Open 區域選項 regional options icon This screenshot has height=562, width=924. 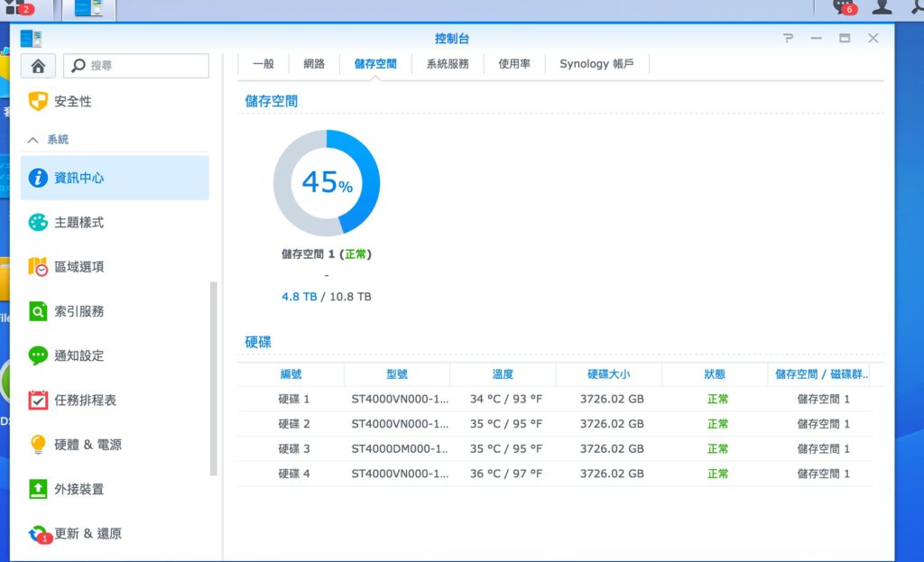38,267
